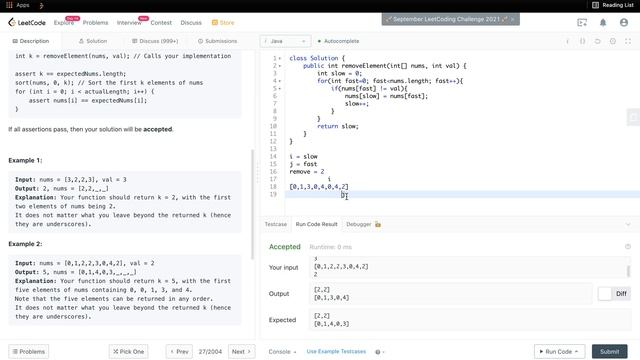Click the icon right of Accepted runtime

628,247
